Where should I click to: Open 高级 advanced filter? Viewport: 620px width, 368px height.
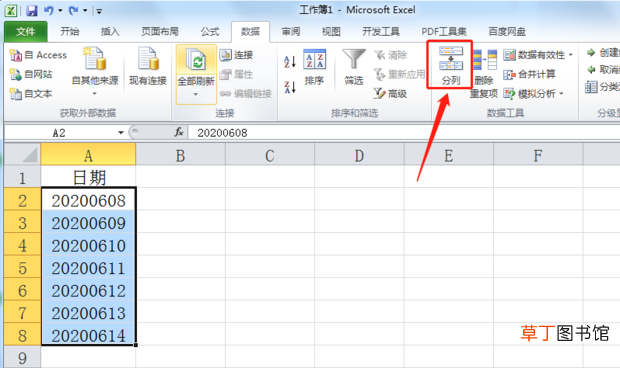(391, 94)
